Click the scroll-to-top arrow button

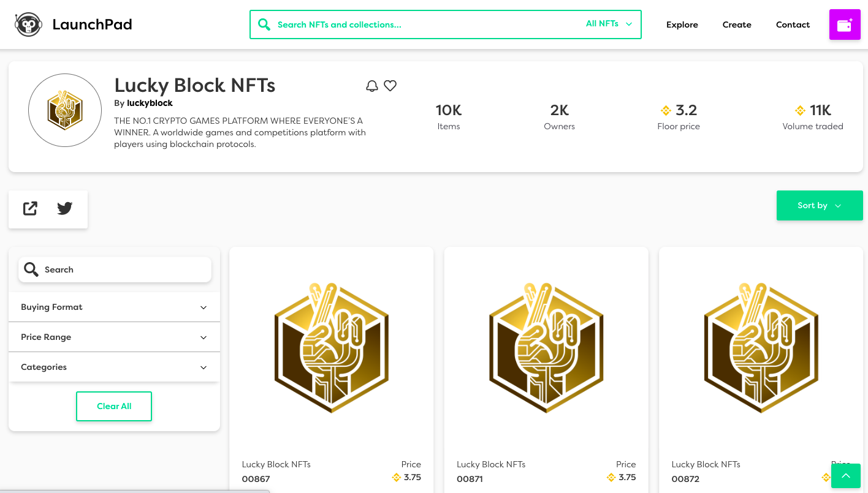coord(846,476)
